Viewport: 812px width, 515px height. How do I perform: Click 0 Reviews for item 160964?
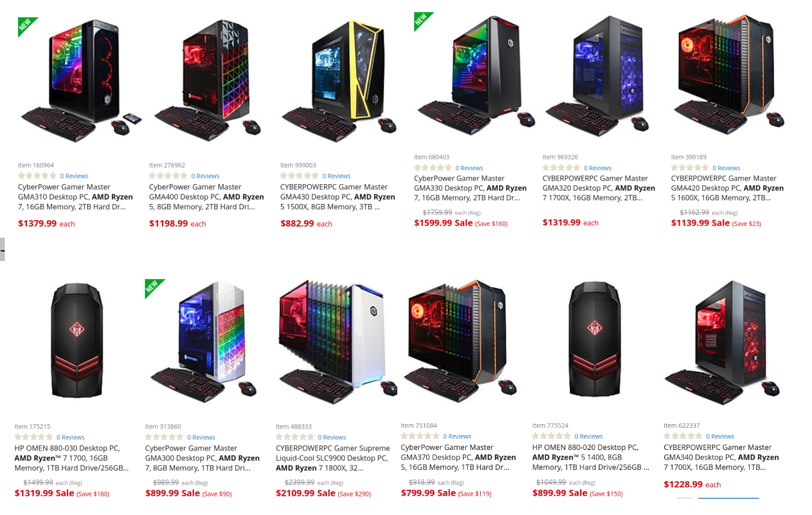pos(74,176)
